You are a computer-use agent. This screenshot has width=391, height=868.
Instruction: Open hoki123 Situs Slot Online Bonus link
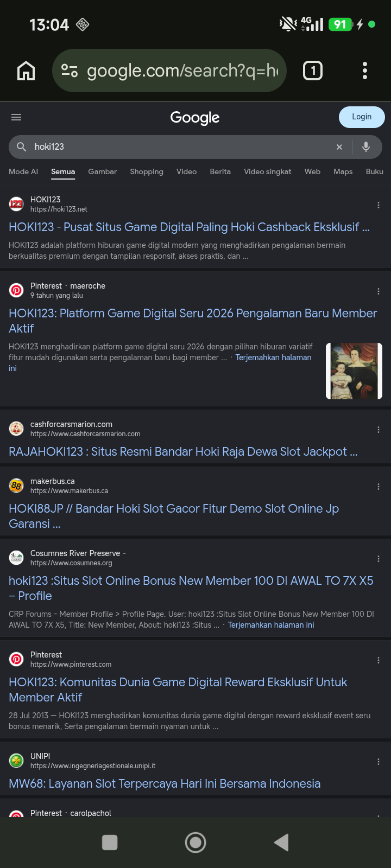point(191,588)
